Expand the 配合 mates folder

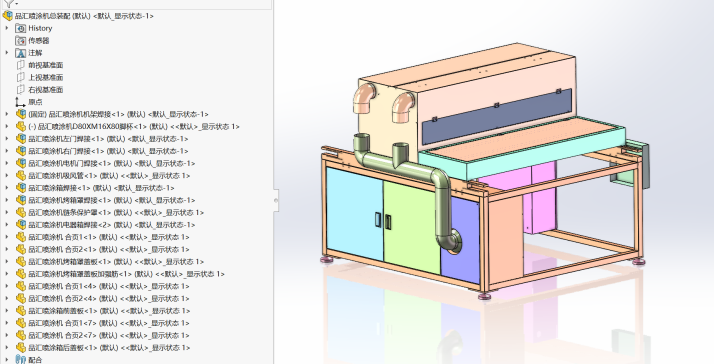(7, 359)
